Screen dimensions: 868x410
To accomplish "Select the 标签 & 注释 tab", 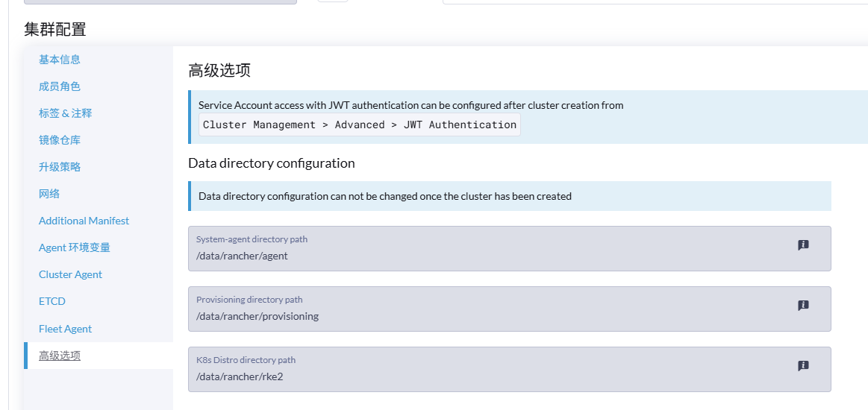I will point(66,113).
